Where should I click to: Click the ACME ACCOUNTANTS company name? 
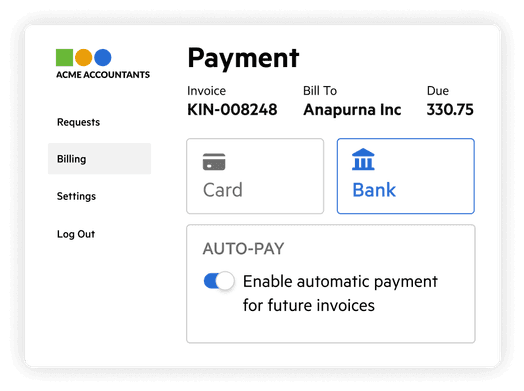pos(103,75)
